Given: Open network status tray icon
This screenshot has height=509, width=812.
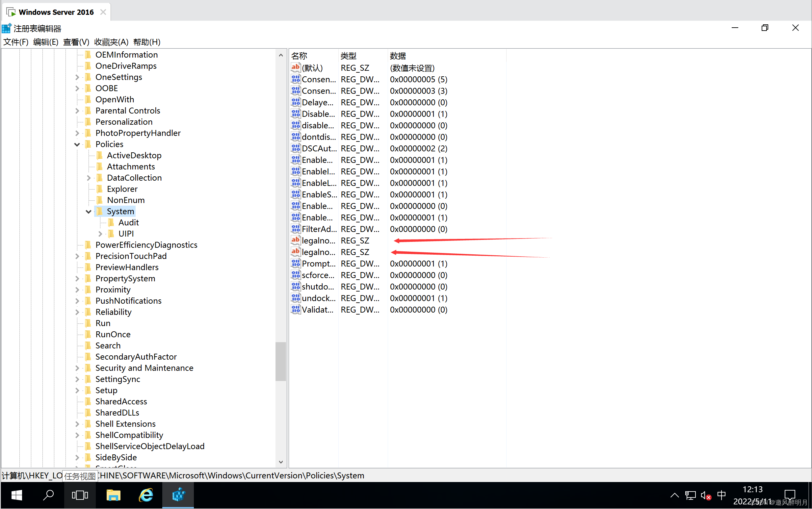Looking at the screenshot, I should 690,495.
